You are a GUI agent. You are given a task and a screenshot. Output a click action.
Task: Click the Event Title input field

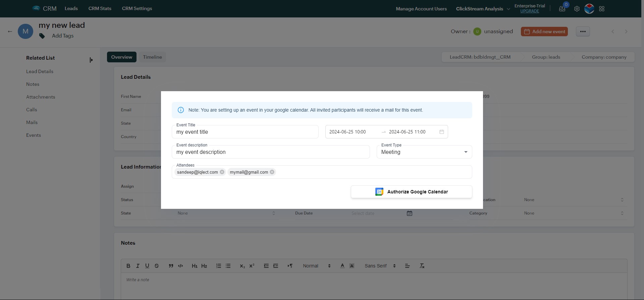point(245,132)
